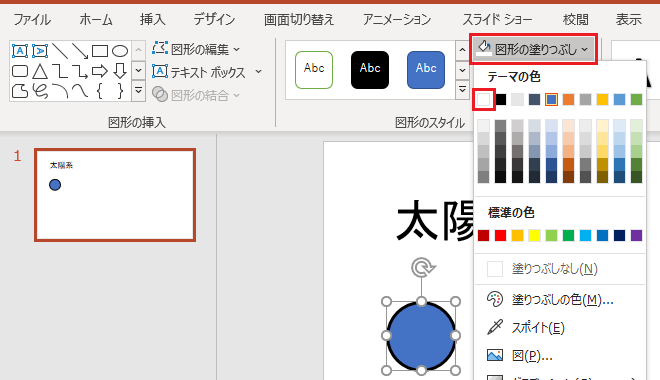Choose the scribble shape tool
Screen dimensions: 660x380
pos(40,91)
